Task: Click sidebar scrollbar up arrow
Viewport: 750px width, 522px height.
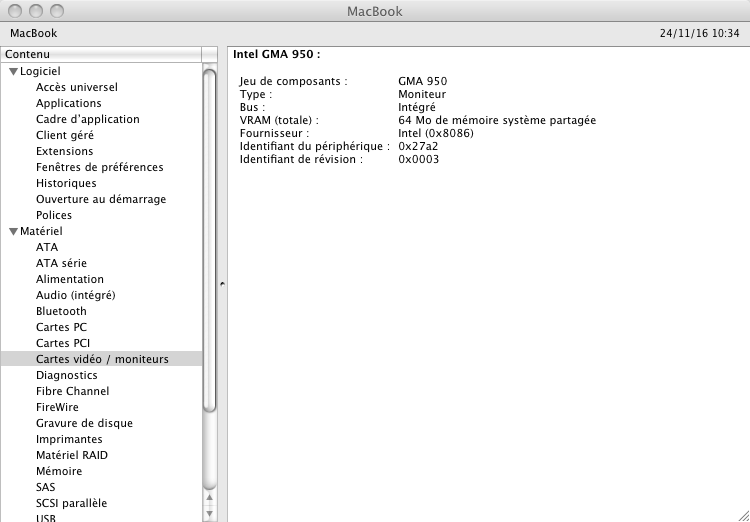Action: (210, 498)
